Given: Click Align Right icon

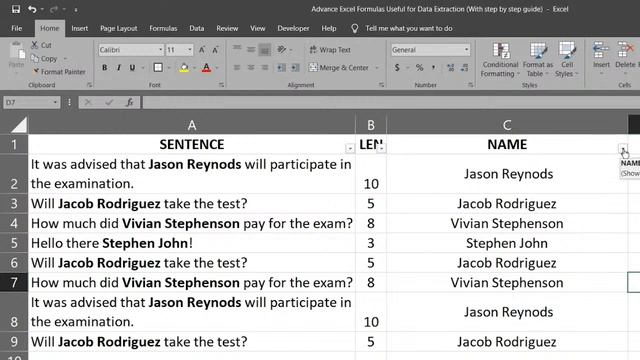Looking at the screenshot, I should [x=264, y=67].
